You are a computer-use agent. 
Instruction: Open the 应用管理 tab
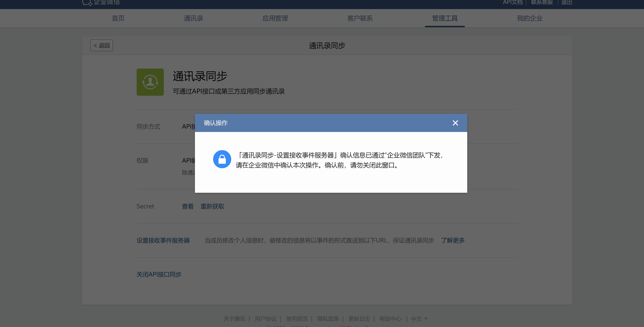coord(275,18)
